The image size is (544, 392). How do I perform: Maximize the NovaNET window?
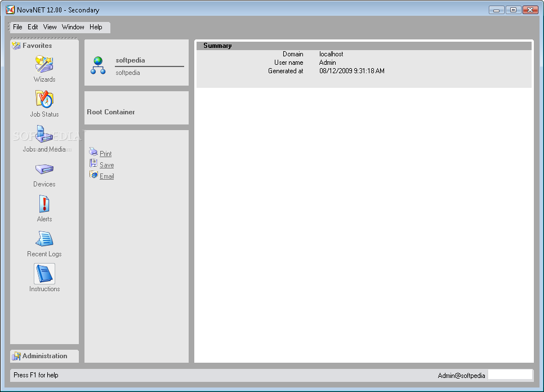513,10
